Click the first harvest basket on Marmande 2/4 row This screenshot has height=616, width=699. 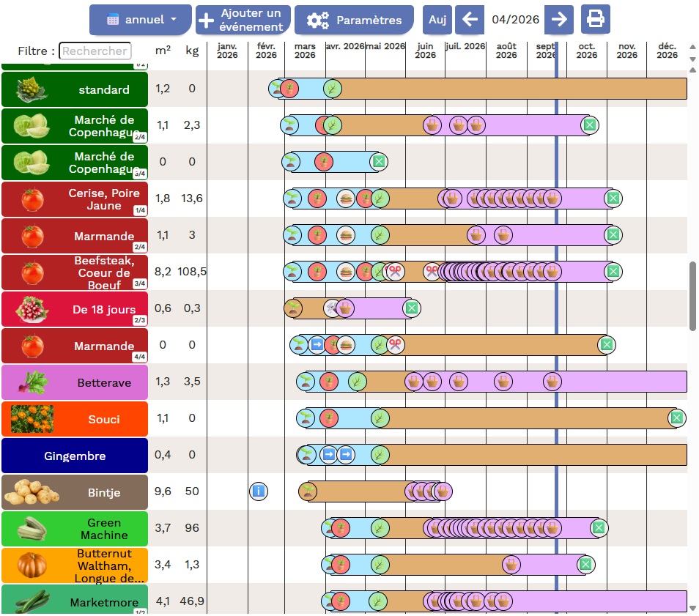[476, 235]
